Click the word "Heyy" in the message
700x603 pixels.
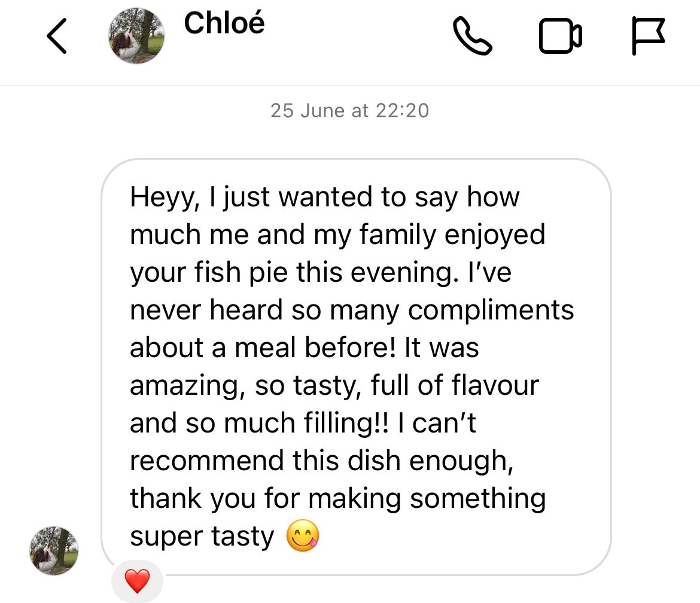(x=161, y=197)
